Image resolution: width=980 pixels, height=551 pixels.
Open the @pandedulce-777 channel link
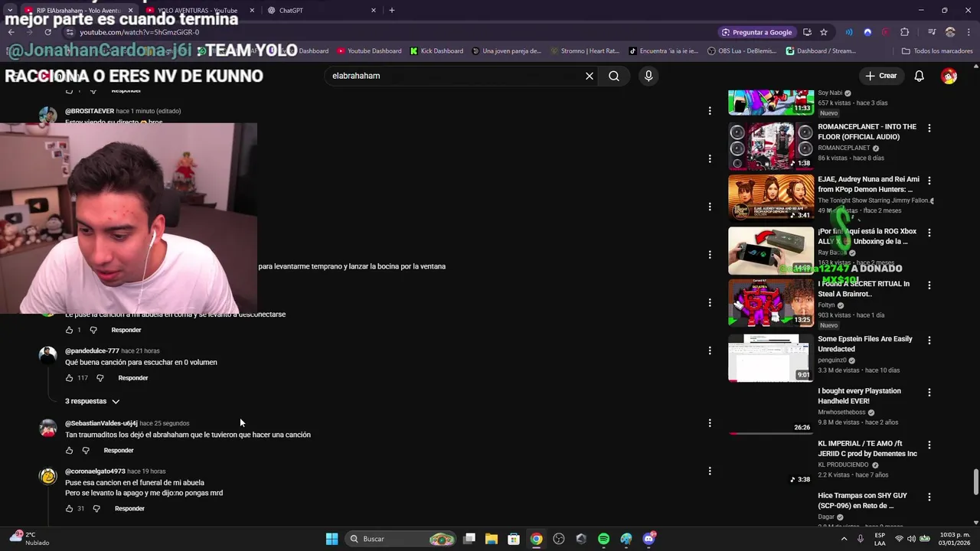tap(92, 350)
